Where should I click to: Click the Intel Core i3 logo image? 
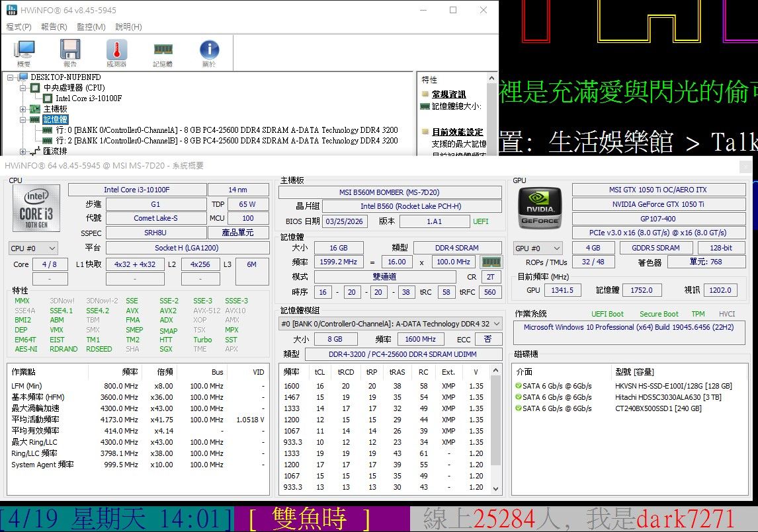point(36,208)
